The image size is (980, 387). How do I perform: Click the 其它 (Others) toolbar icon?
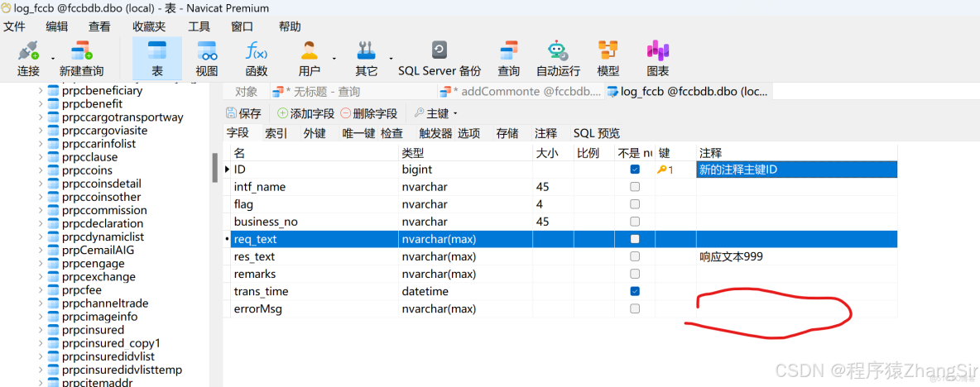(x=366, y=50)
